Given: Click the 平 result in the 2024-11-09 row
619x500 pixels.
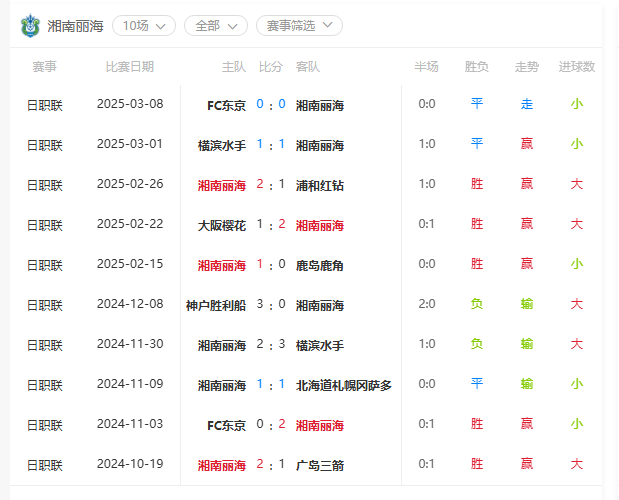Looking at the screenshot, I should point(476,384).
